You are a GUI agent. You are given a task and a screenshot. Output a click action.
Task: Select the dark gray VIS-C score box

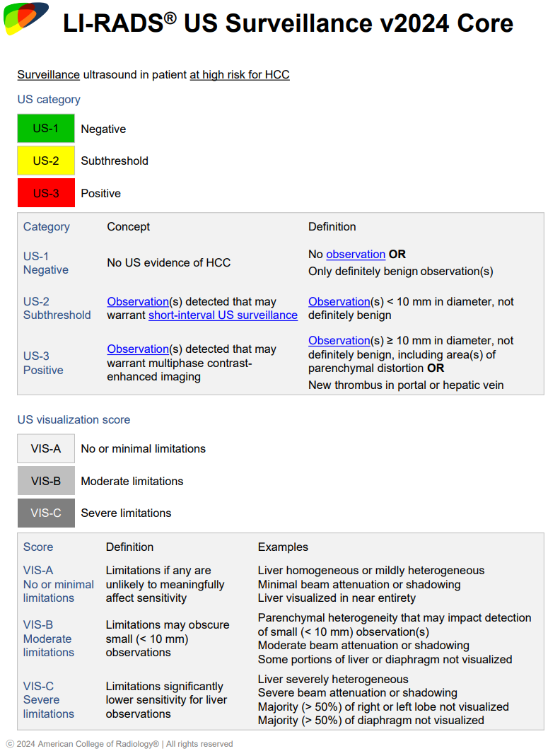[x=46, y=513]
